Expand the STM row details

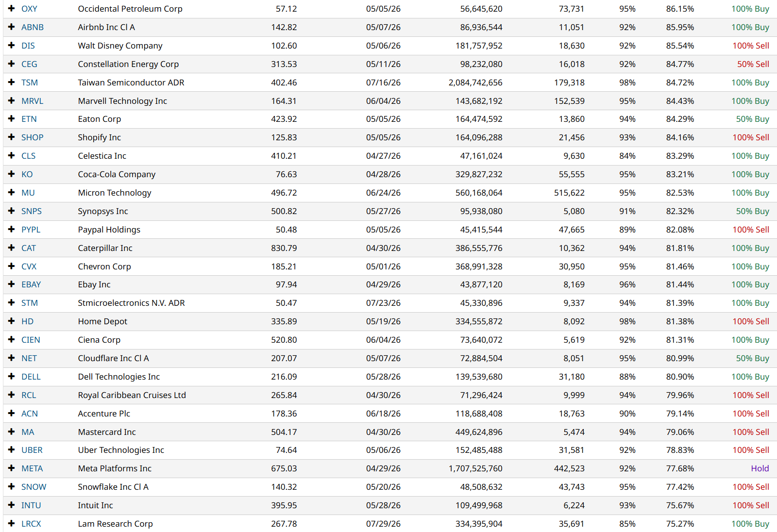12,303
